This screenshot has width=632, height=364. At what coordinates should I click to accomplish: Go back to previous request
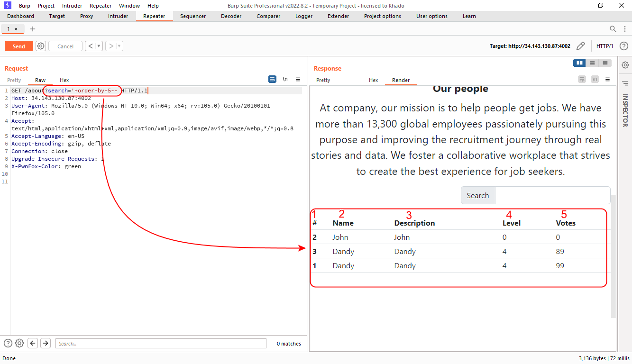click(x=90, y=46)
